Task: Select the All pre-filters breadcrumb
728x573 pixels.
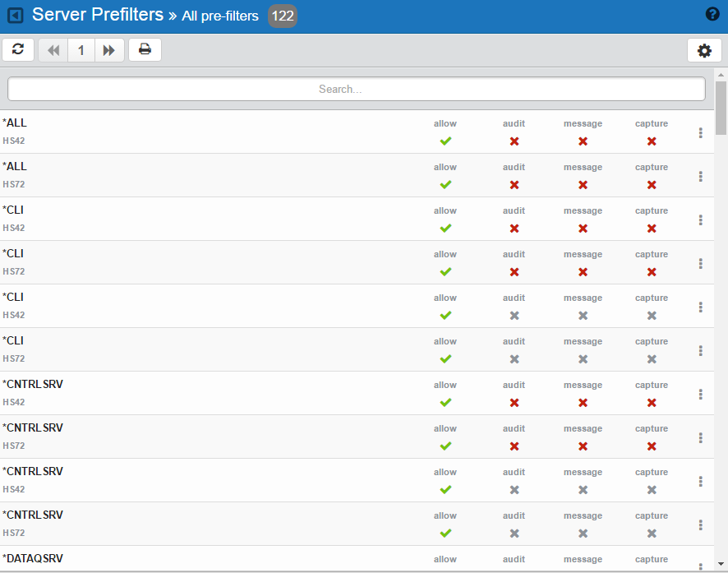Action: [x=219, y=15]
